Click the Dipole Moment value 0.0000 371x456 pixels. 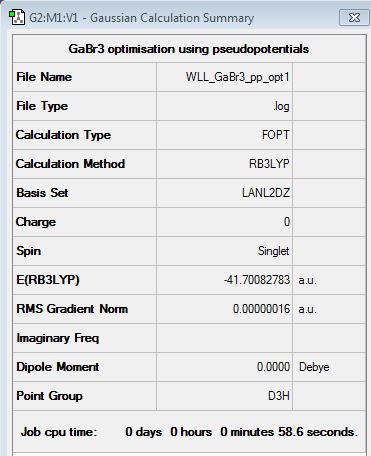click(273, 367)
